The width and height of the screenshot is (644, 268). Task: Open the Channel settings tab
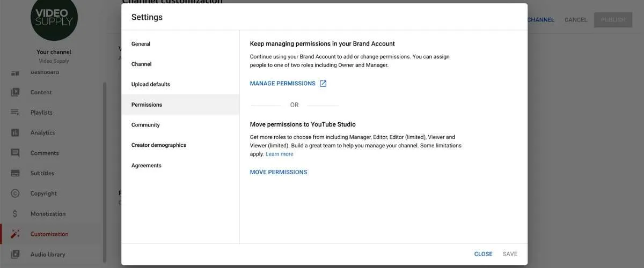pos(180,64)
